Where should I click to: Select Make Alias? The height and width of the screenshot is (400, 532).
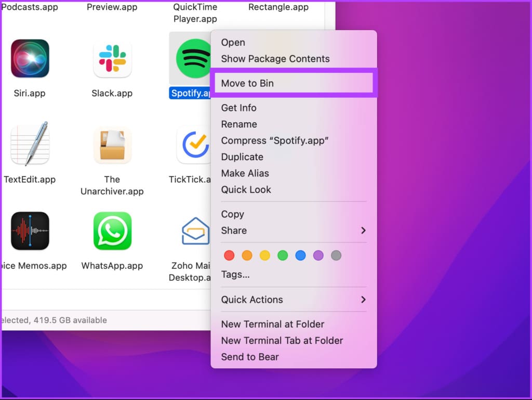pyautogui.click(x=294, y=173)
